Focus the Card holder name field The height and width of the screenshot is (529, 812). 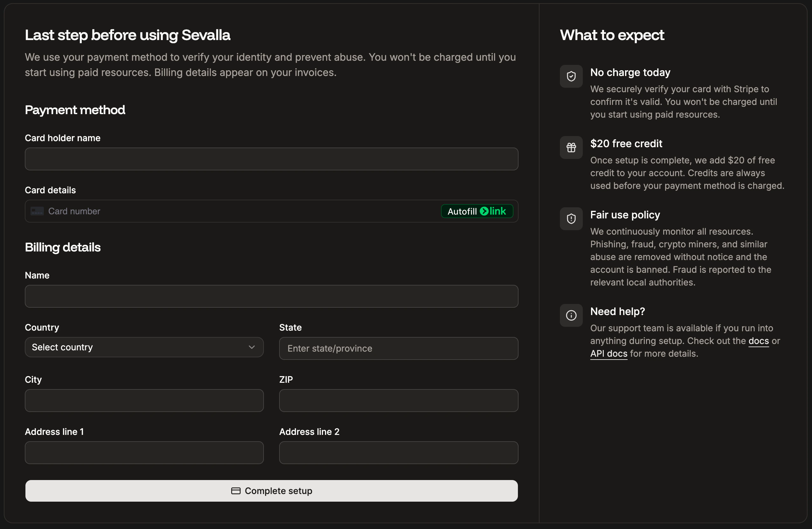pyautogui.click(x=272, y=159)
